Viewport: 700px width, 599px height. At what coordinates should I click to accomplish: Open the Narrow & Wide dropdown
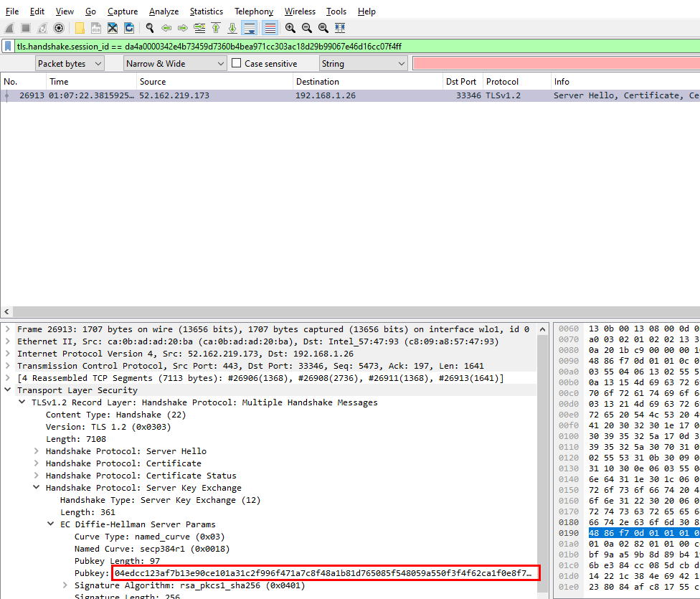(x=174, y=63)
